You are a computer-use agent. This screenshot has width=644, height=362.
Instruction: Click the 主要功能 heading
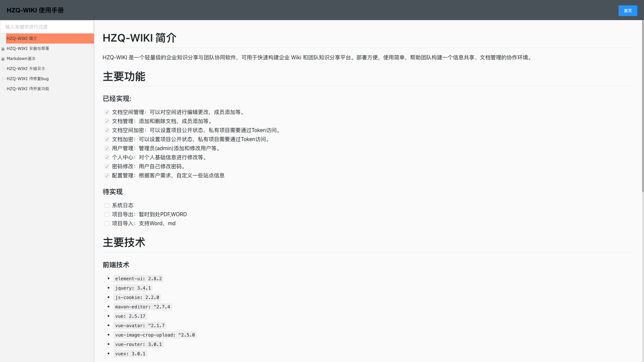tap(124, 76)
